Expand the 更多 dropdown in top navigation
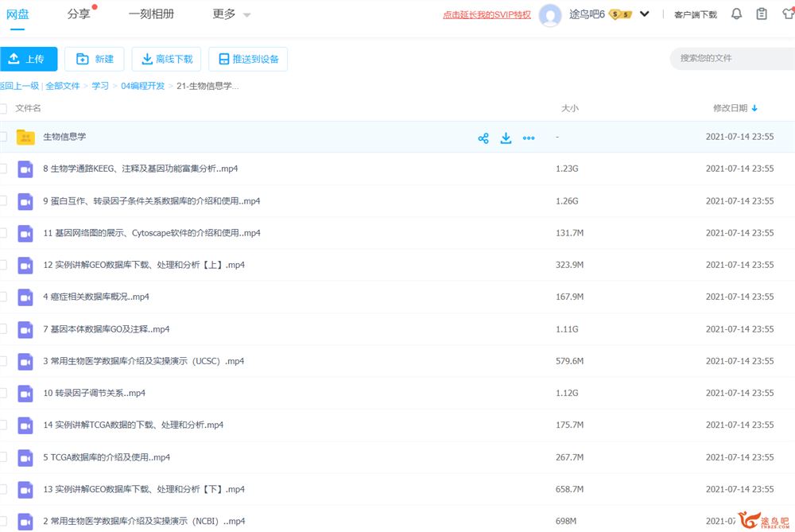 coord(231,14)
